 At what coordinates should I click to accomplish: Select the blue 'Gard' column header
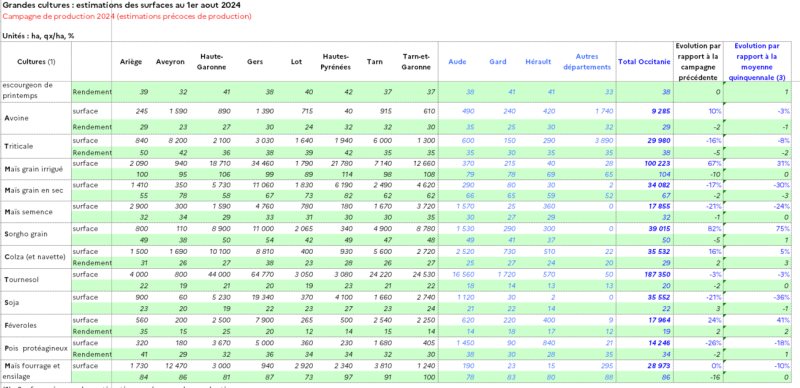(497, 62)
